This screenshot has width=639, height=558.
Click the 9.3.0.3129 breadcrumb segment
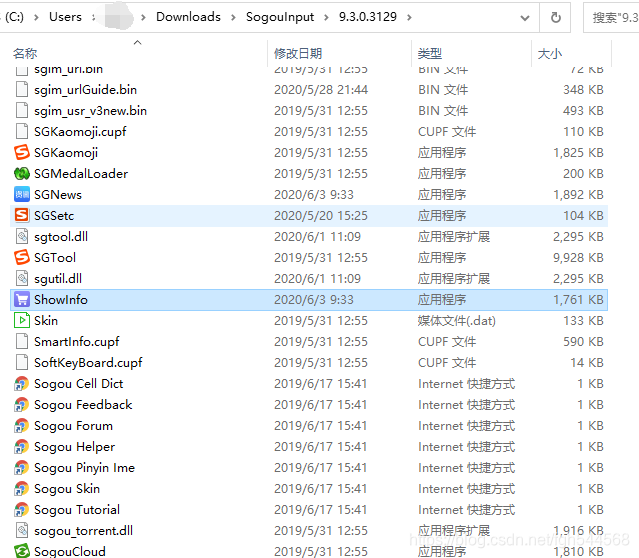tap(368, 17)
